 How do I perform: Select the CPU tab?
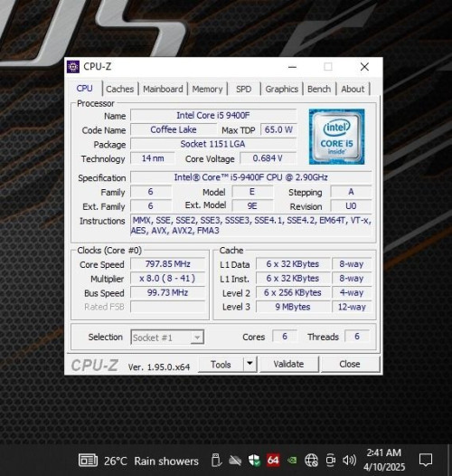[84, 88]
